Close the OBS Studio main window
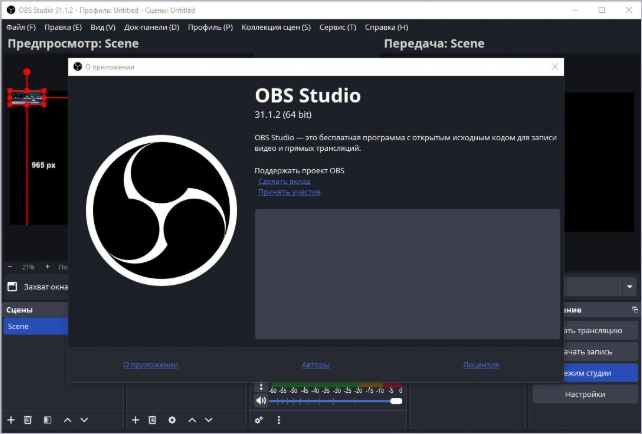Image resolution: width=642 pixels, height=434 pixels. tap(628, 10)
